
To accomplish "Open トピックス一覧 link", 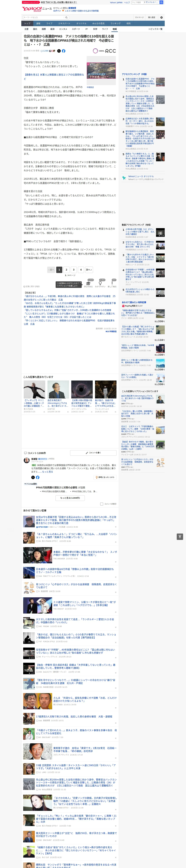I will pyautogui.click(x=155, y=29).
